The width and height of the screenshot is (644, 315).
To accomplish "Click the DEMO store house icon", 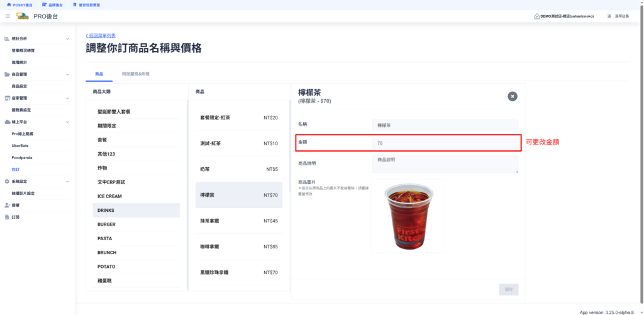I will pyautogui.click(x=536, y=16).
